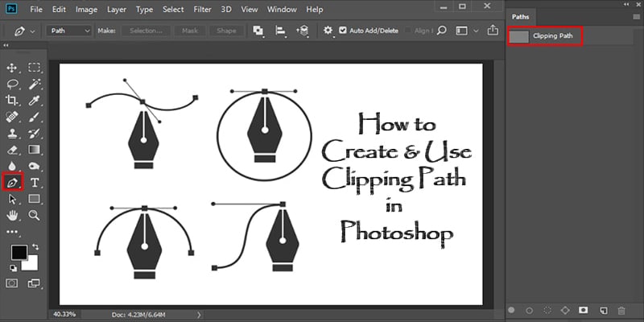Screen dimensions: 644x322
Task: Select the Rectangular Marquee tool
Action: coord(34,68)
